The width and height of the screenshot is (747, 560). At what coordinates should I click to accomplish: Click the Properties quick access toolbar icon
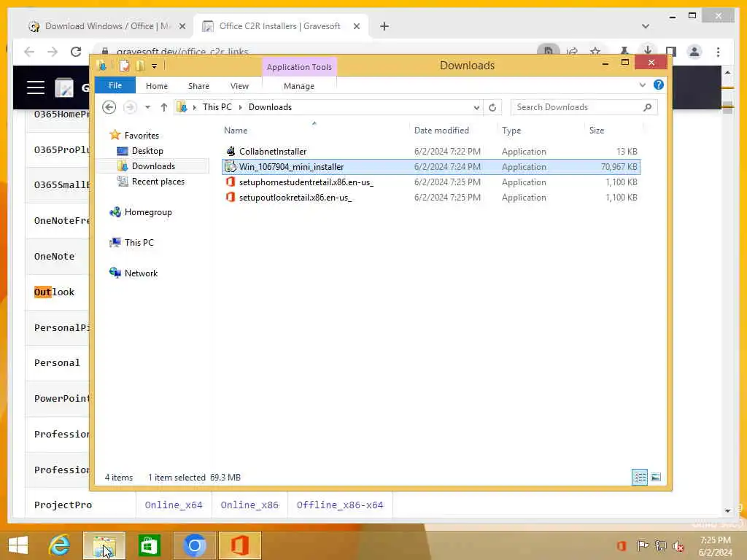click(124, 66)
